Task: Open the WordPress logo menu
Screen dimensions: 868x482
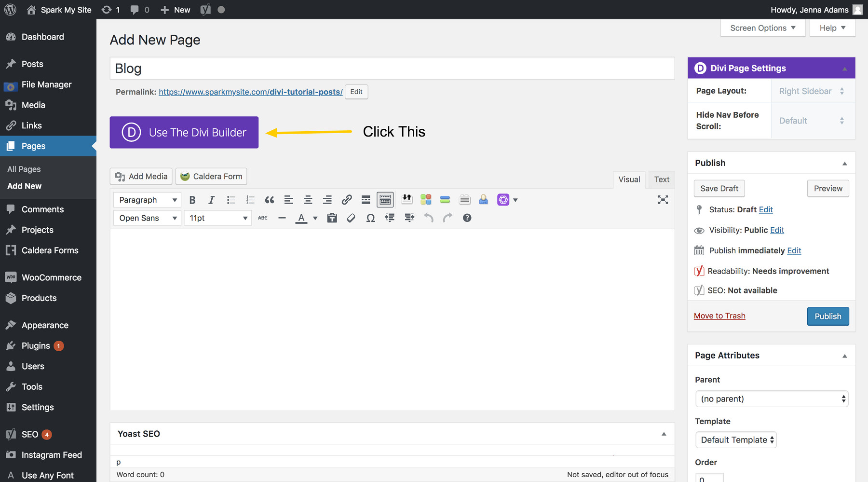Action: coord(10,10)
